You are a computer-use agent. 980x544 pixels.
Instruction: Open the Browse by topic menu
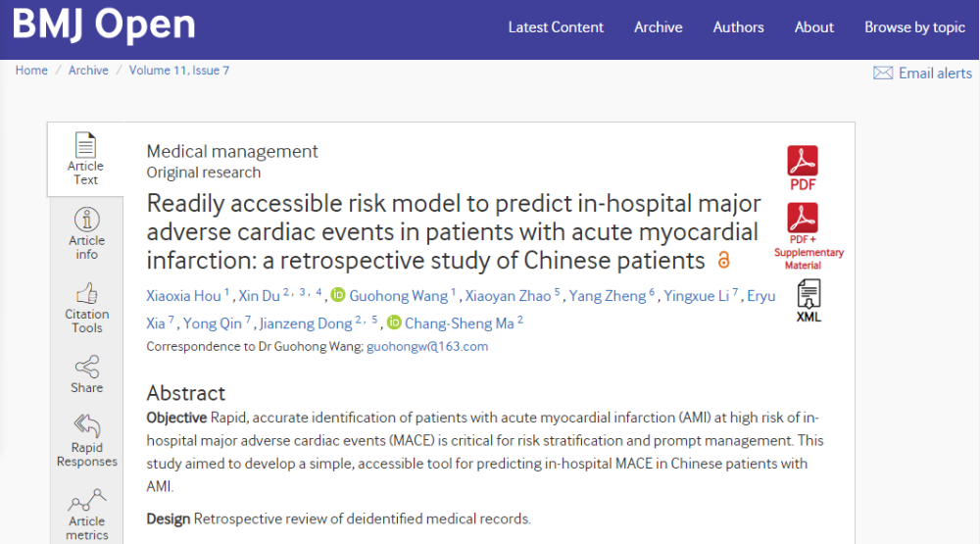coord(915,27)
